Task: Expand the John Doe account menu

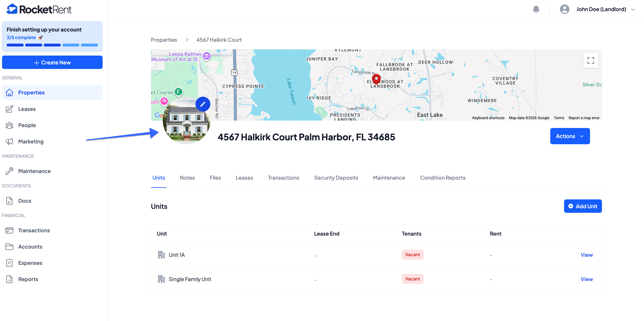Action: click(601, 9)
